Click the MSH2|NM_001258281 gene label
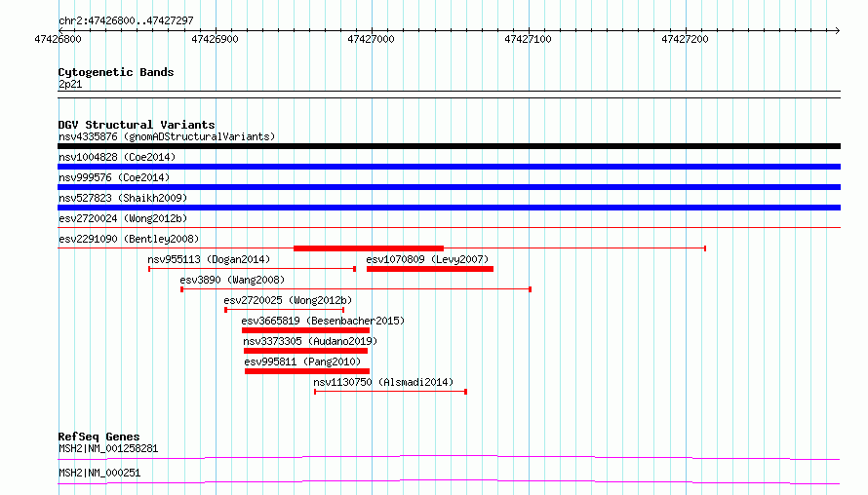This screenshot has width=868, height=495. 108,448
